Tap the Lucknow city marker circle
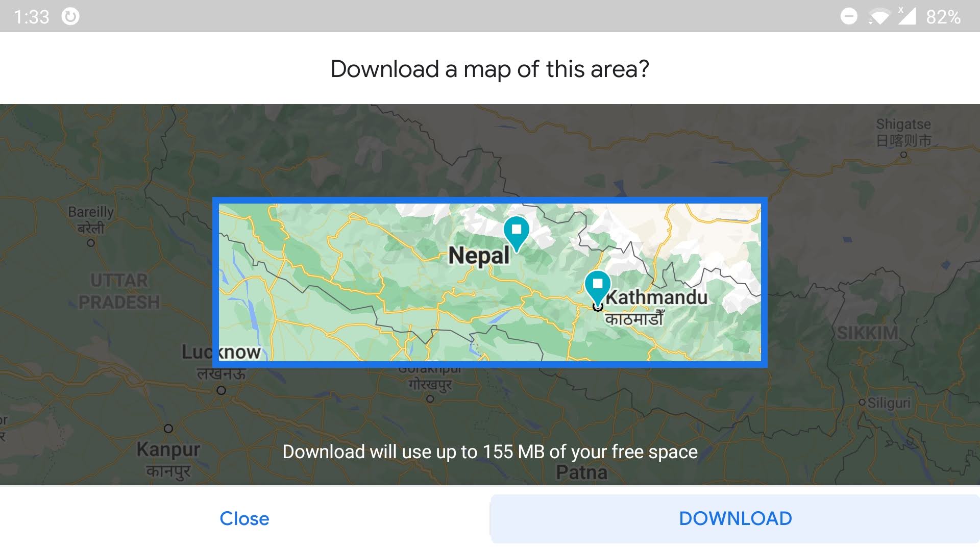 pyautogui.click(x=221, y=390)
